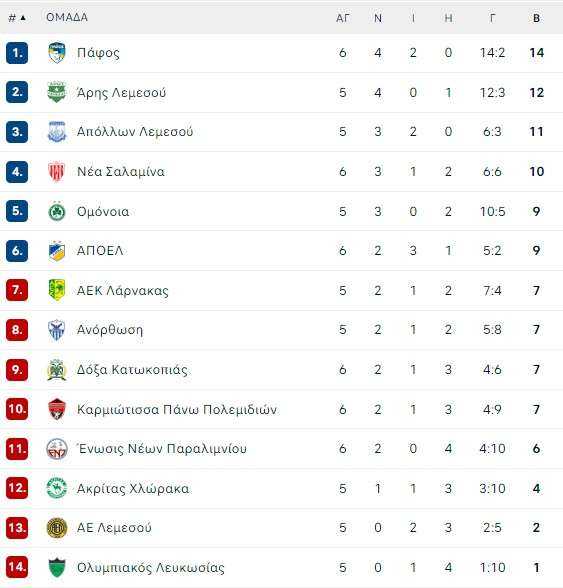
Task: Click the red position 14 badge
Action: click(x=17, y=567)
